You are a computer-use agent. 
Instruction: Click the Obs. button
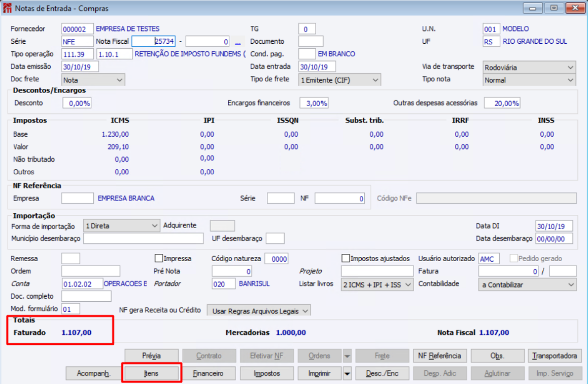coord(497,356)
